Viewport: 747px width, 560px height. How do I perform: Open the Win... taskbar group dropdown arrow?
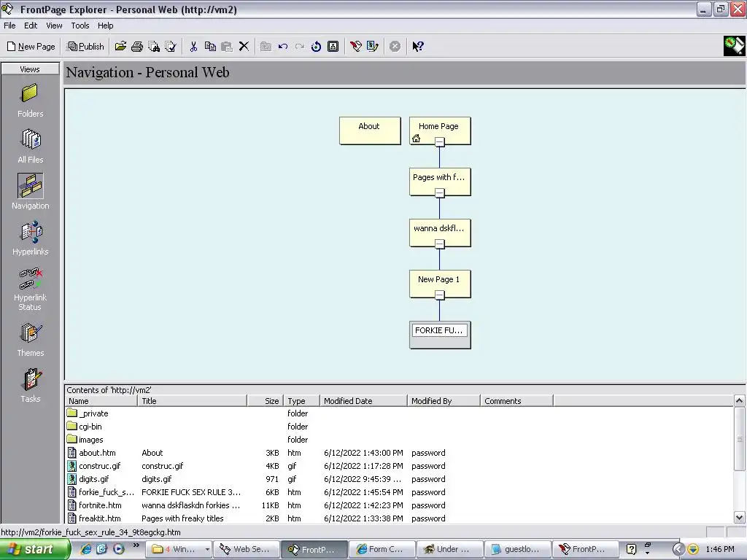pyautogui.click(x=207, y=550)
